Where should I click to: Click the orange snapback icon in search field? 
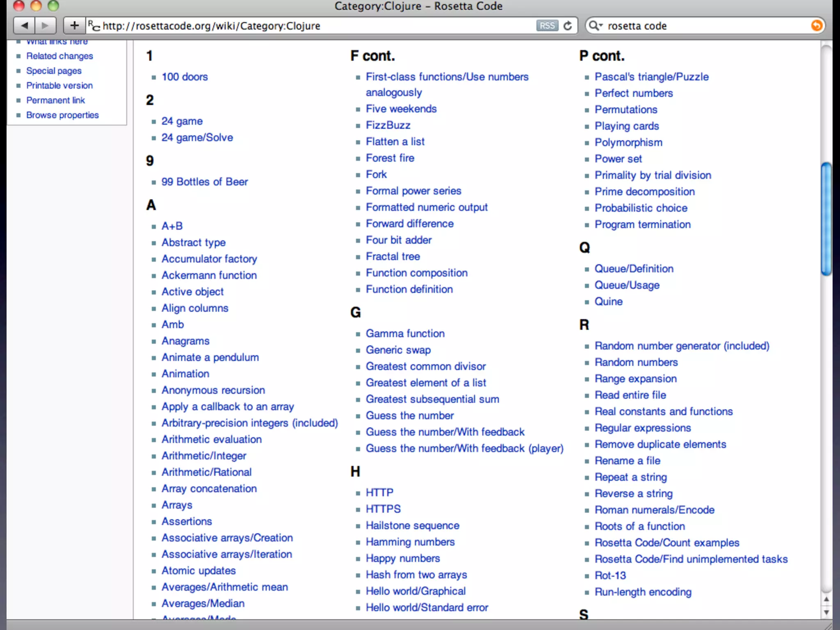click(x=816, y=26)
